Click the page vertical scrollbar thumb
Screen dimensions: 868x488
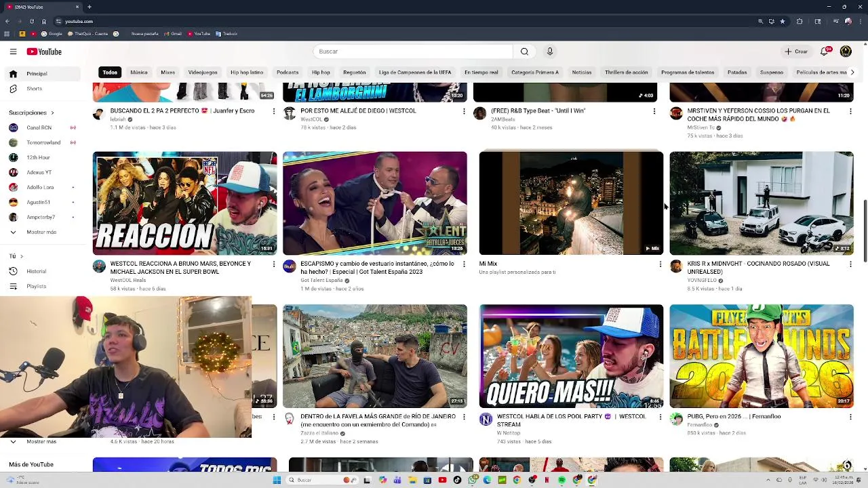(x=865, y=231)
